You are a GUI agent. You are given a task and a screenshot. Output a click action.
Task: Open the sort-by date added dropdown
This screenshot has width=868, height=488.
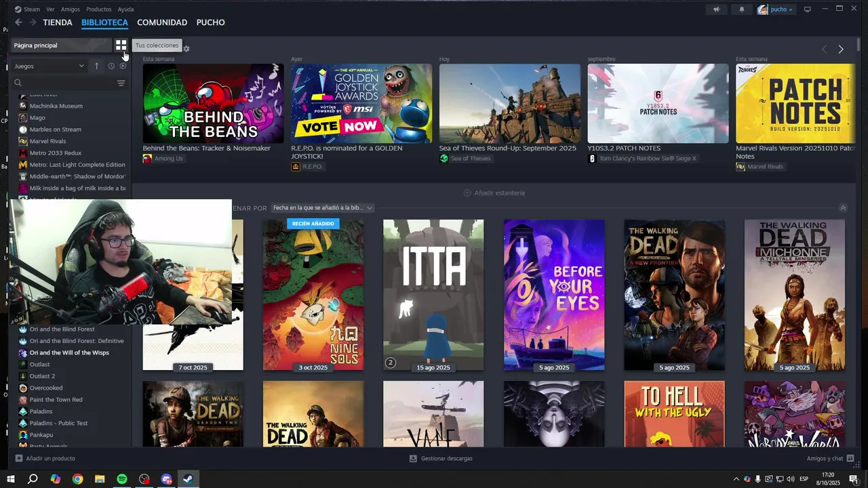(323, 208)
